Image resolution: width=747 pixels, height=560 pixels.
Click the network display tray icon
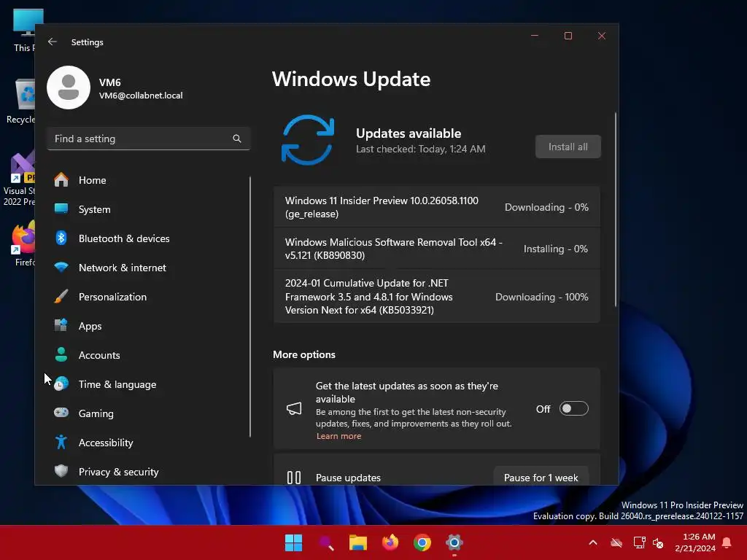639,542
